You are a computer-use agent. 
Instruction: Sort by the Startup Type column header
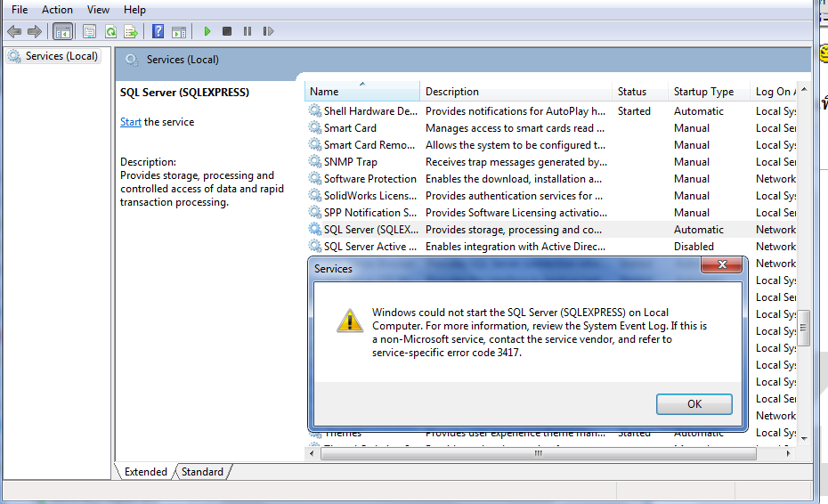click(x=709, y=92)
